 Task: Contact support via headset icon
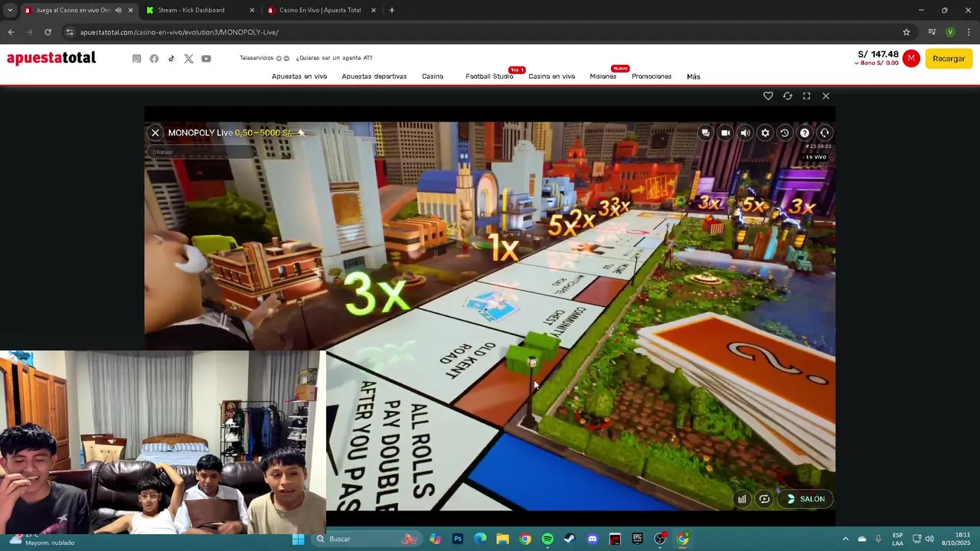pos(825,133)
